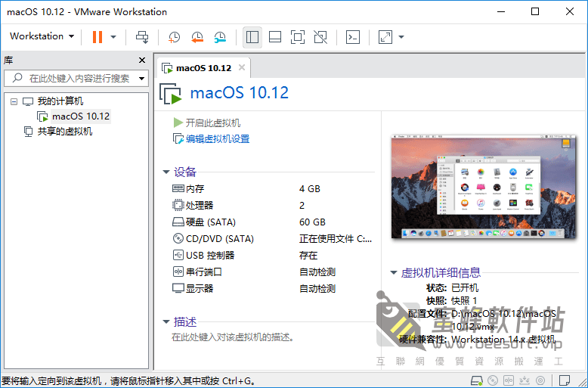The height and width of the screenshot is (388, 588).
Task: Click the USB icon beside USB 控制器
Action: (x=178, y=255)
